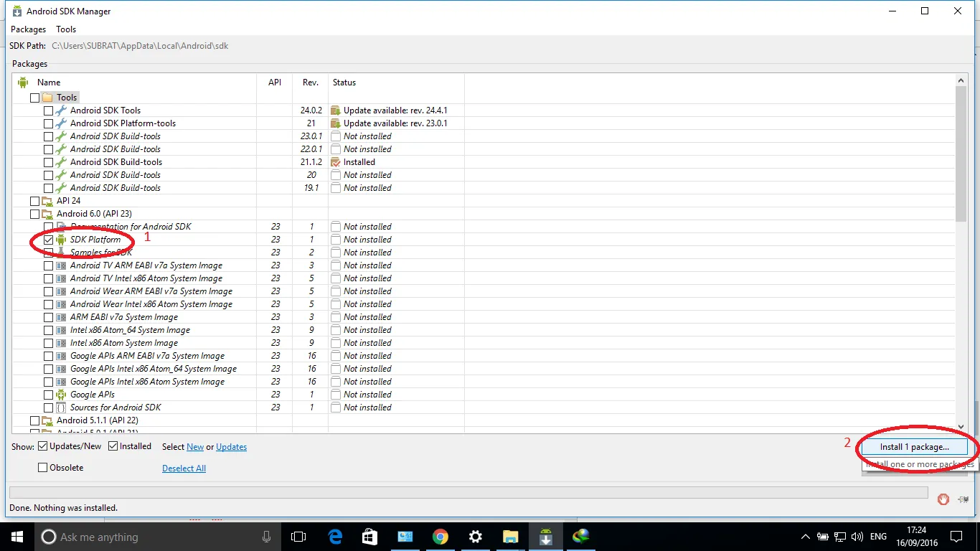Show hidden system tray icons
Screen dimensions: 980x551
(x=806, y=537)
